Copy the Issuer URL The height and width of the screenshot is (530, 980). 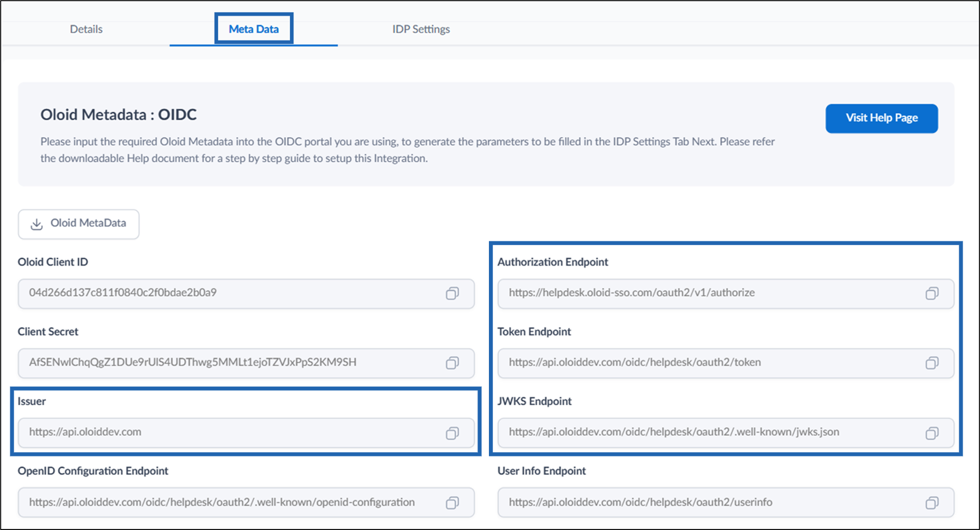pos(452,433)
